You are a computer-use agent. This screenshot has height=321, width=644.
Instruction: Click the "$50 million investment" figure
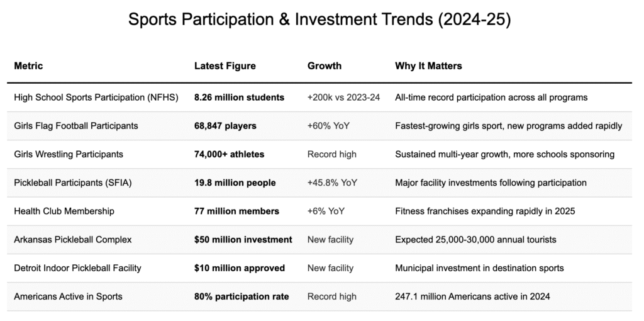(x=243, y=239)
